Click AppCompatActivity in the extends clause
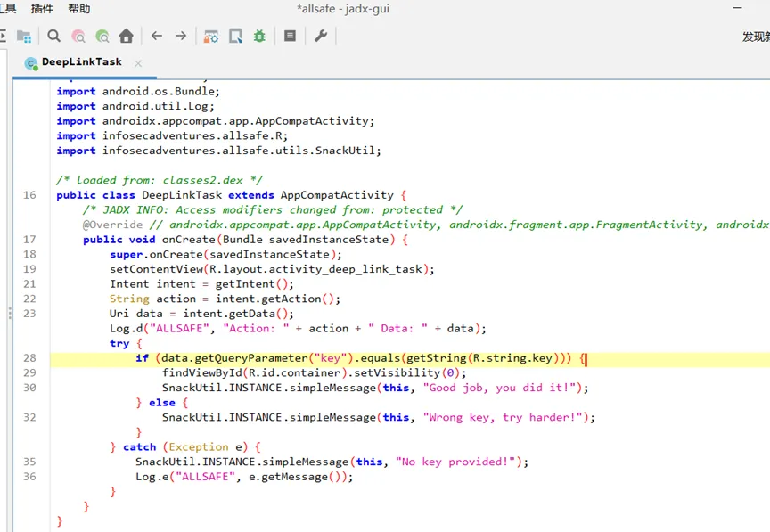Viewport: 770px width, 532px height. point(337,195)
